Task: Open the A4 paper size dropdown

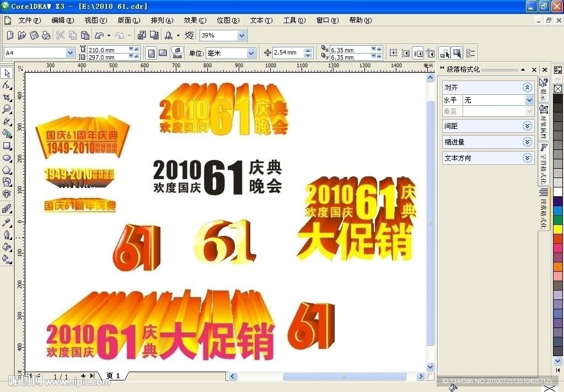Action: [x=70, y=53]
